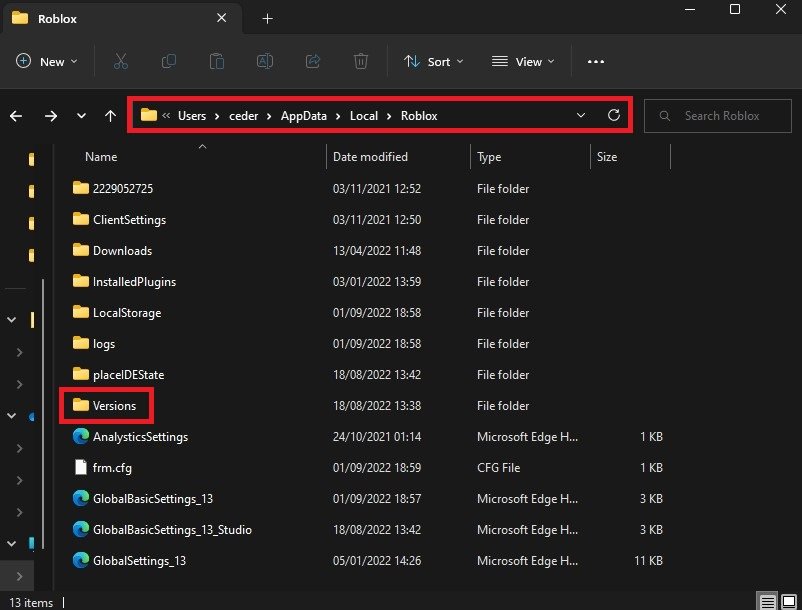
Task: Click the Copy icon in toolbar
Action: pos(168,61)
